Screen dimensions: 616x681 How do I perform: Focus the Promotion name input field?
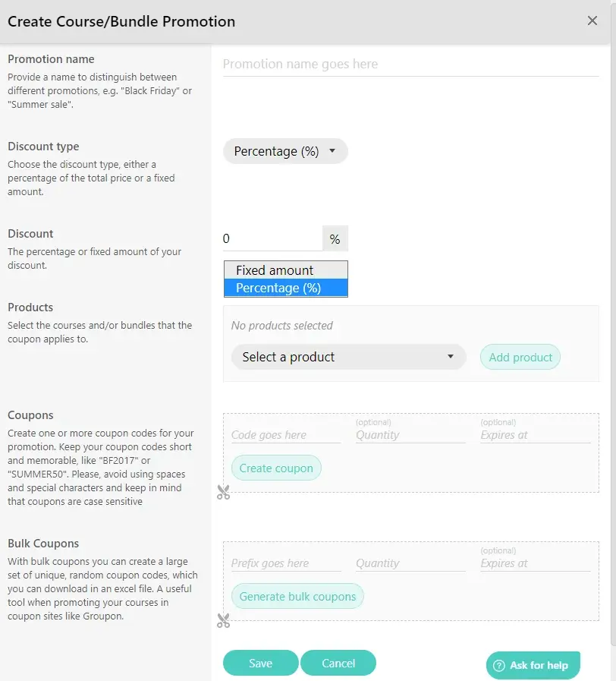point(410,65)
